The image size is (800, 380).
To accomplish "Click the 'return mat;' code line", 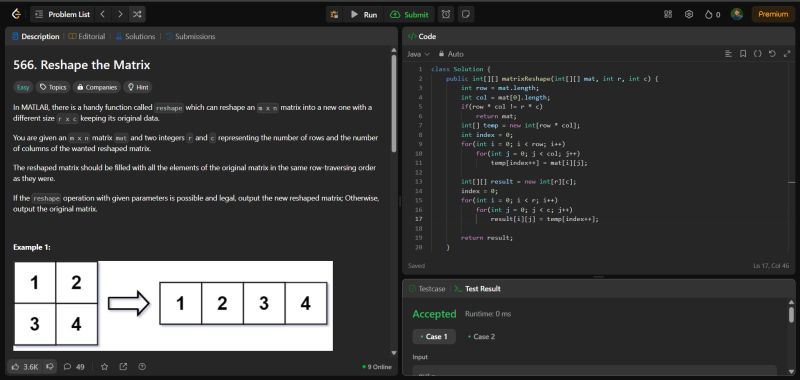I will (495, 116).
